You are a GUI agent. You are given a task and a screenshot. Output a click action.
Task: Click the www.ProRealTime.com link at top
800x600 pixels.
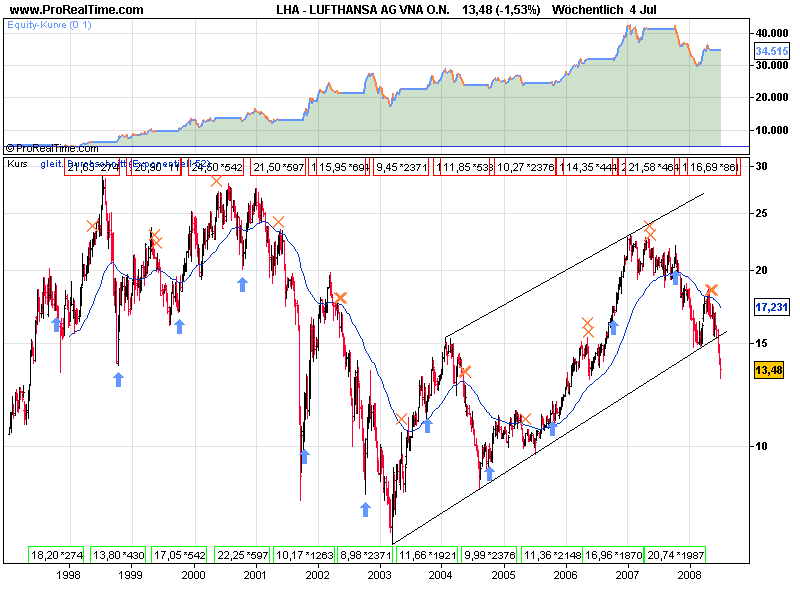(x=77, y=10)
